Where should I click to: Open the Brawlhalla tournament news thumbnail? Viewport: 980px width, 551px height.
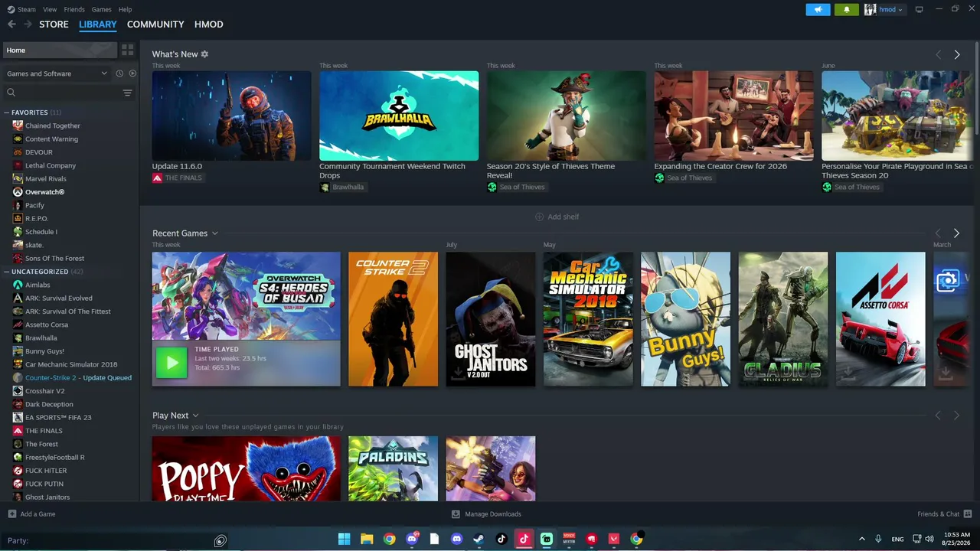point(399,116)
